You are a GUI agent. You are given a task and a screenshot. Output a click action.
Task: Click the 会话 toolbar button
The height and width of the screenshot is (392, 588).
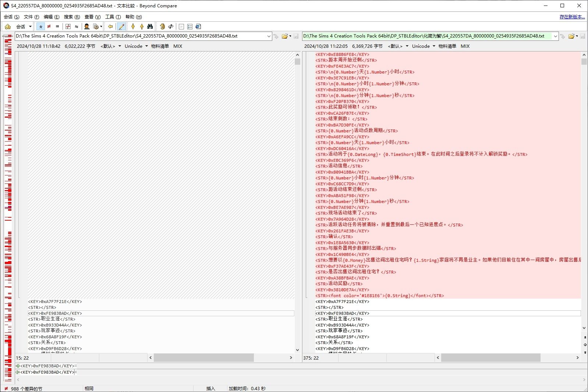[x=21, y=26]
